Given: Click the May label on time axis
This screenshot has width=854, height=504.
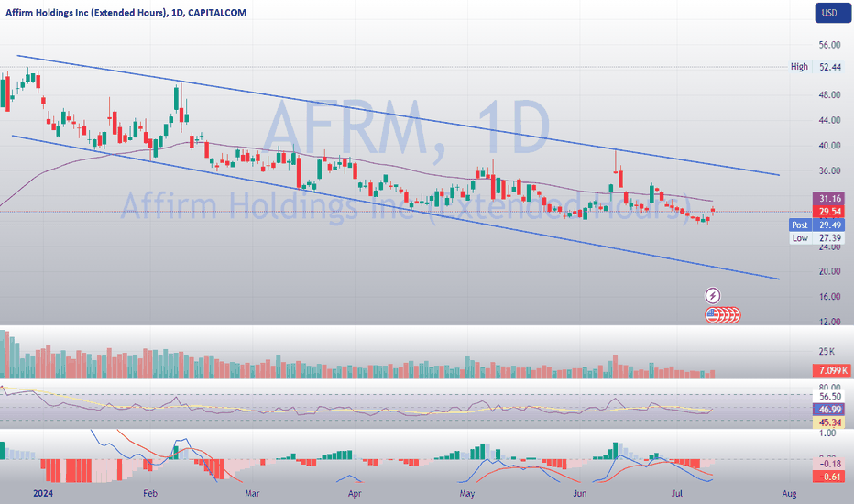Looking at the screenshot, I should pos(466,493).
